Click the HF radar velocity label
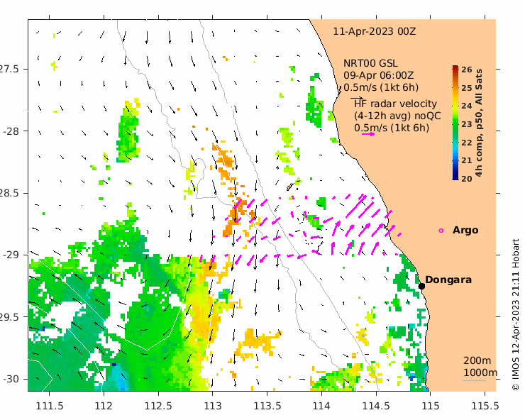525x420 pixels. pos(395,104)
